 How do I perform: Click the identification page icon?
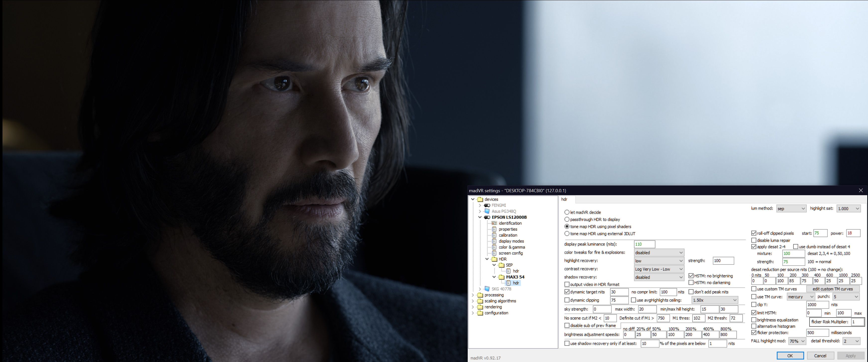pyautogui.click(x=494, y=223)
